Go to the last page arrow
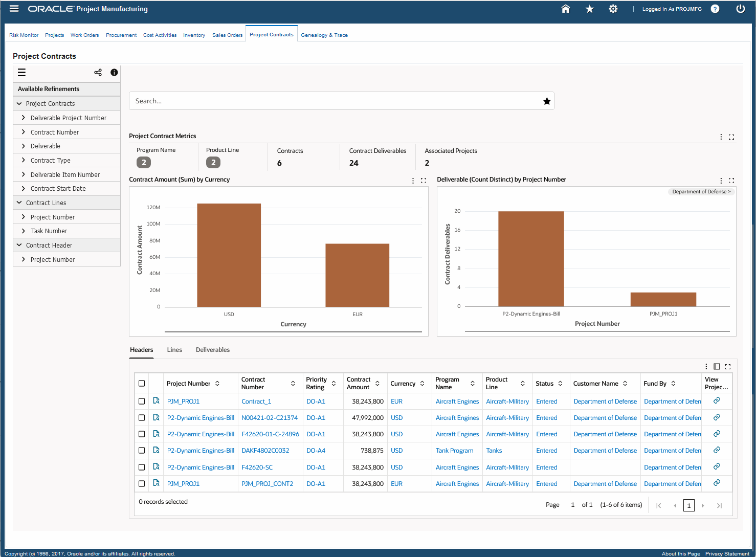Viewport: 756px width, 557px height. tap(719, 505)
